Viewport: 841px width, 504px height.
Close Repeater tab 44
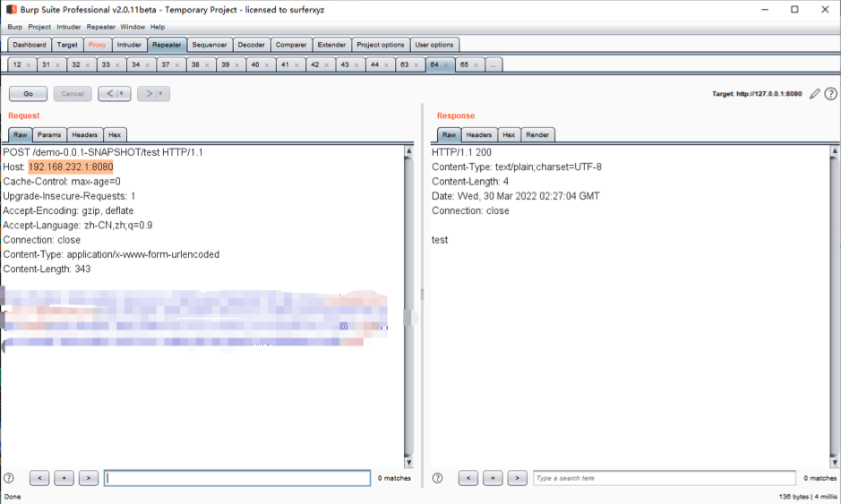point(386,65)
